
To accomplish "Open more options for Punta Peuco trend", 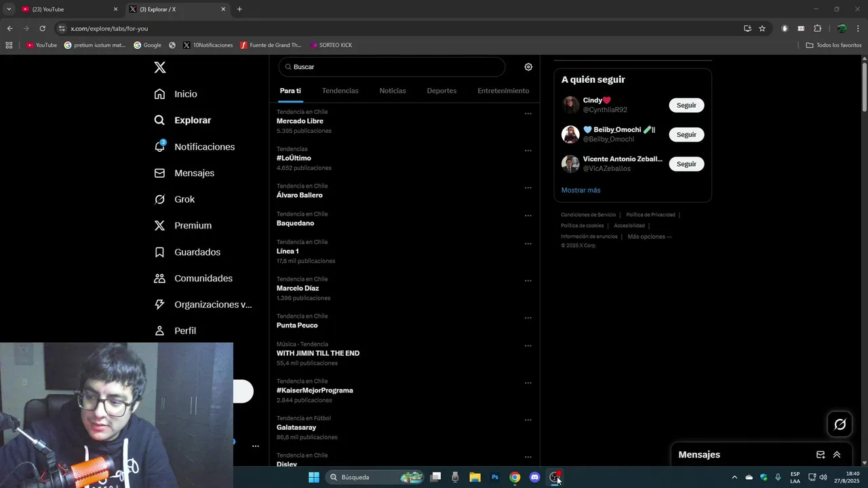I will (528, 318).
